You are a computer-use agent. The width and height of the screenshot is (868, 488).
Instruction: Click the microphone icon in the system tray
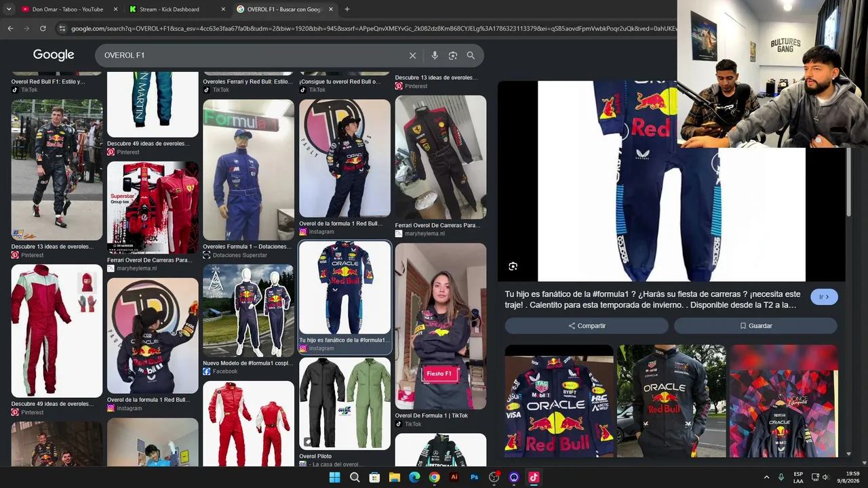(781, 477)
